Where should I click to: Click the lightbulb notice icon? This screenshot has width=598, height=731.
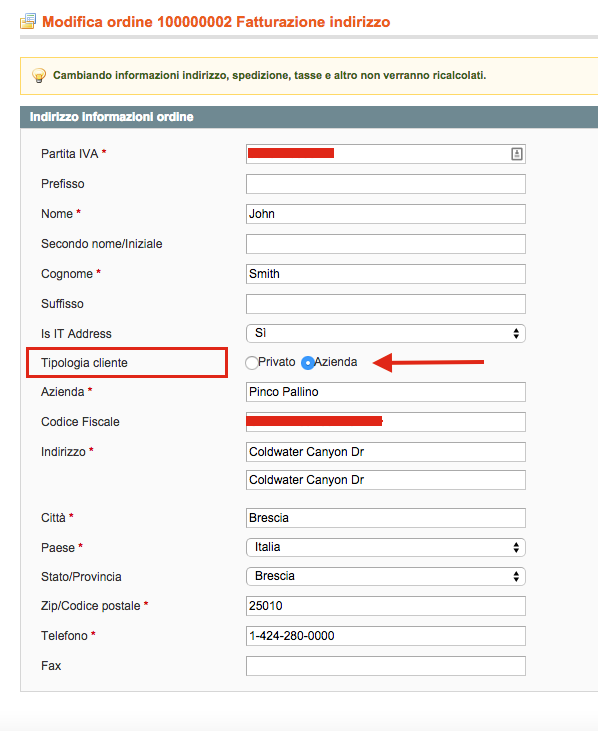point(39,76)
